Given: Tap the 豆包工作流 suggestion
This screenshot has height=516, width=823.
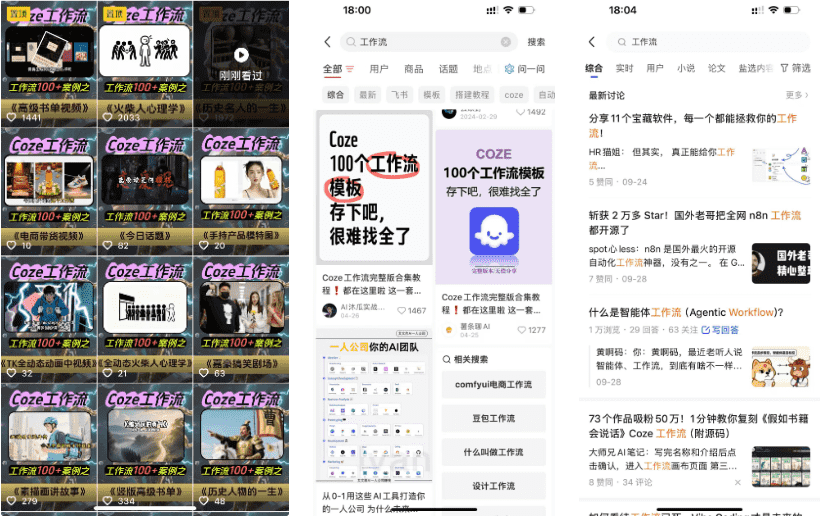Looking at the screenshot, I should pyautogui.click(x=493, y=418).
